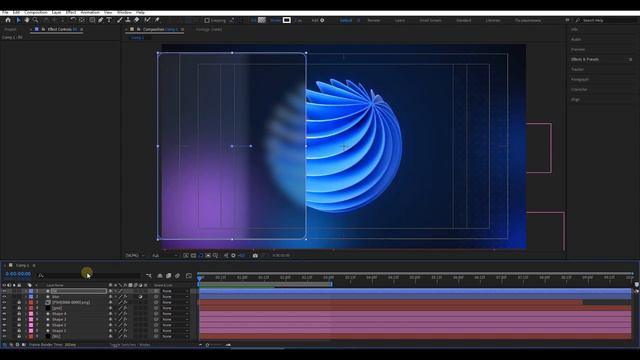Click the current time indicator marker
Image resolution: width=640 pixels, height=360 pixels.
(200, 278)
